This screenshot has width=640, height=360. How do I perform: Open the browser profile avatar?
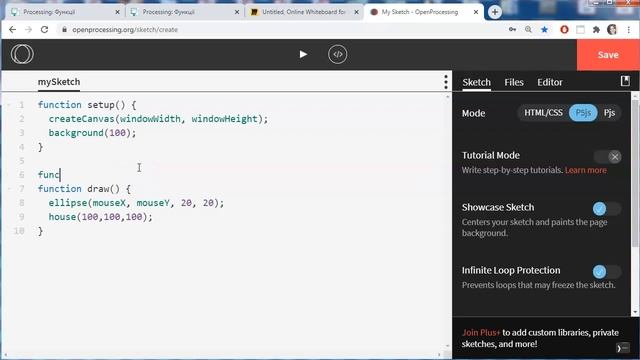(x=612, y=29)
